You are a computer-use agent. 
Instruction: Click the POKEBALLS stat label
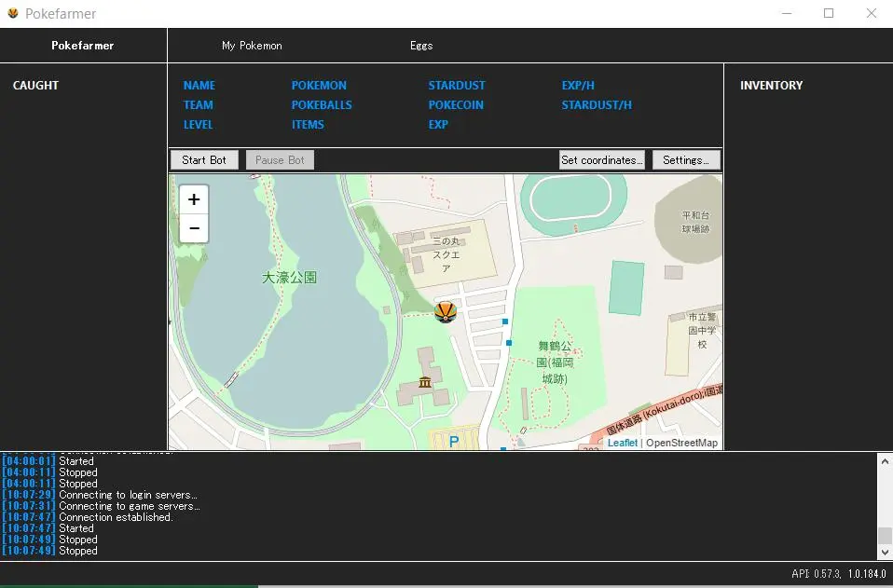[322, 104]
